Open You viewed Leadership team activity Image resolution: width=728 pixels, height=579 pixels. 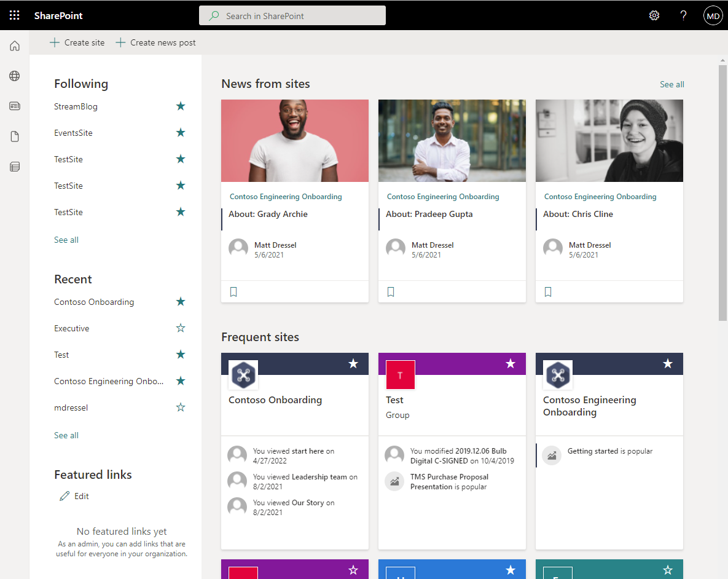click(x=305, y=481)
